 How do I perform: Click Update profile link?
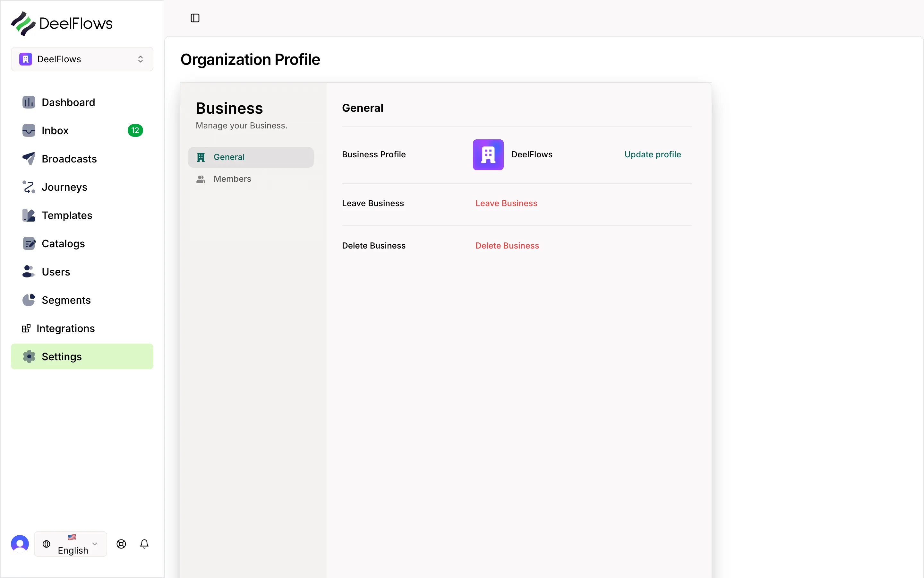pyautogui.click(x=653, y=154)
